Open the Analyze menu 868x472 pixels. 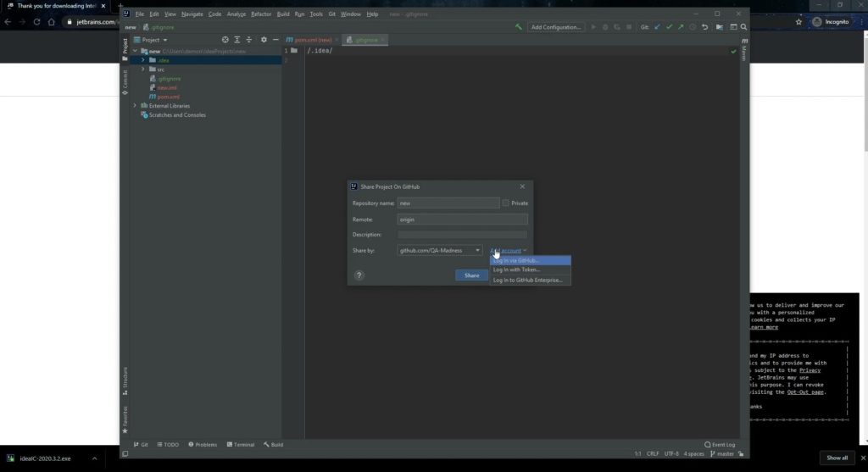coord(236,14)
